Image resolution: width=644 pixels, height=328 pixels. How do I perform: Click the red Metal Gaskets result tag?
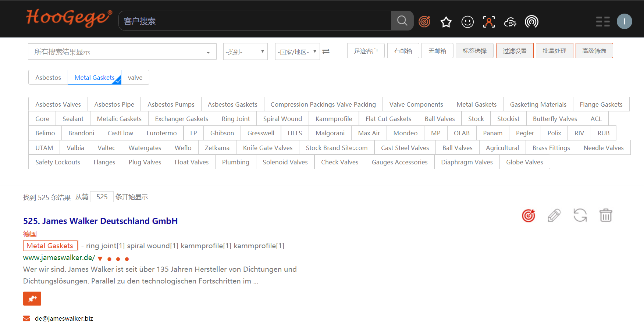(50, 246)
